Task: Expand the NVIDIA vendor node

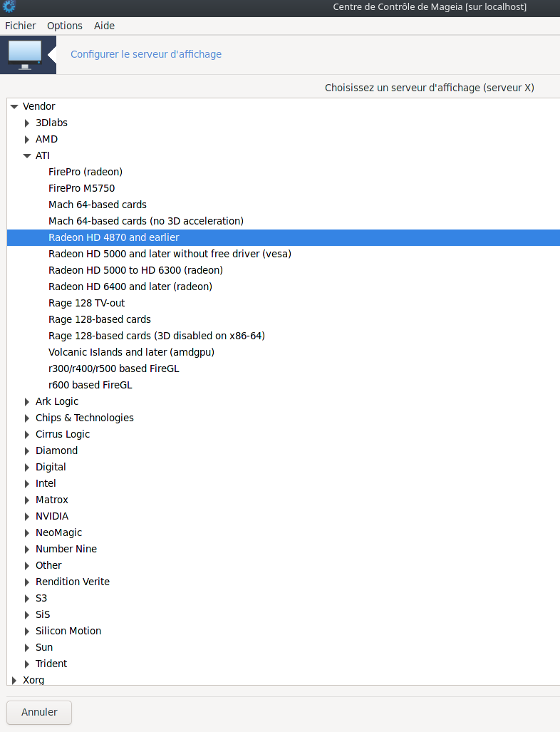Action: point(26,516)
